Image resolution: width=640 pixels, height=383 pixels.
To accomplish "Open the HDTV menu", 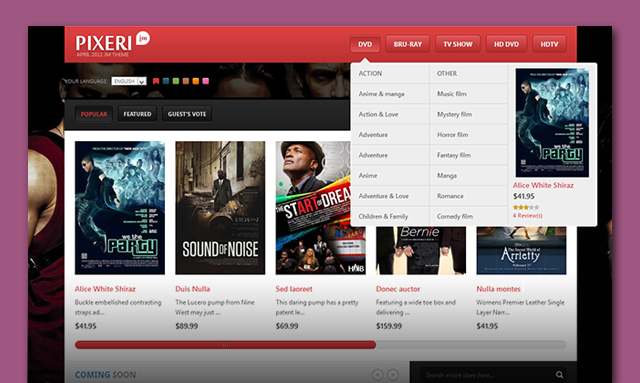I will click(549, 44).
